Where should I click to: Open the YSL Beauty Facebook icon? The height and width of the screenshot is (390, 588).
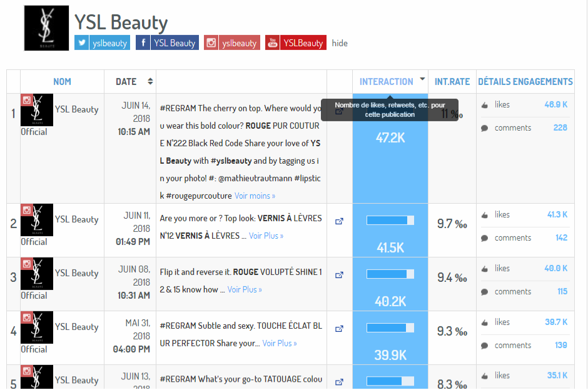[x=143, y=42]
